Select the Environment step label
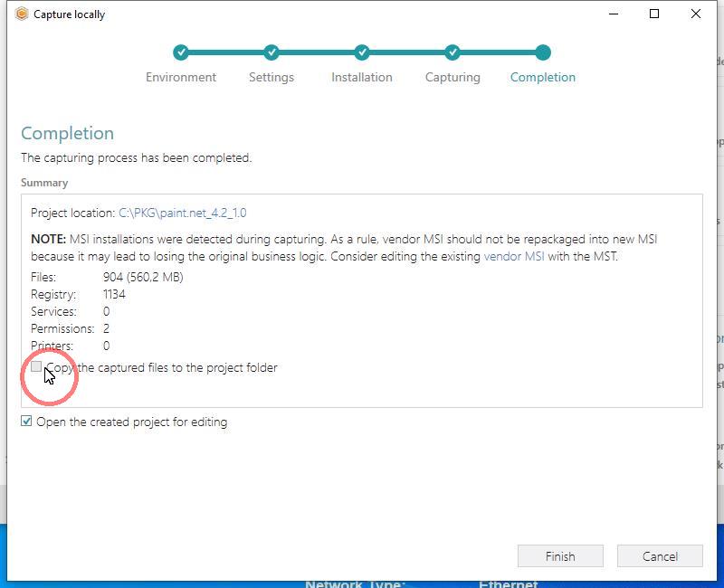 (x=181, y=78)
